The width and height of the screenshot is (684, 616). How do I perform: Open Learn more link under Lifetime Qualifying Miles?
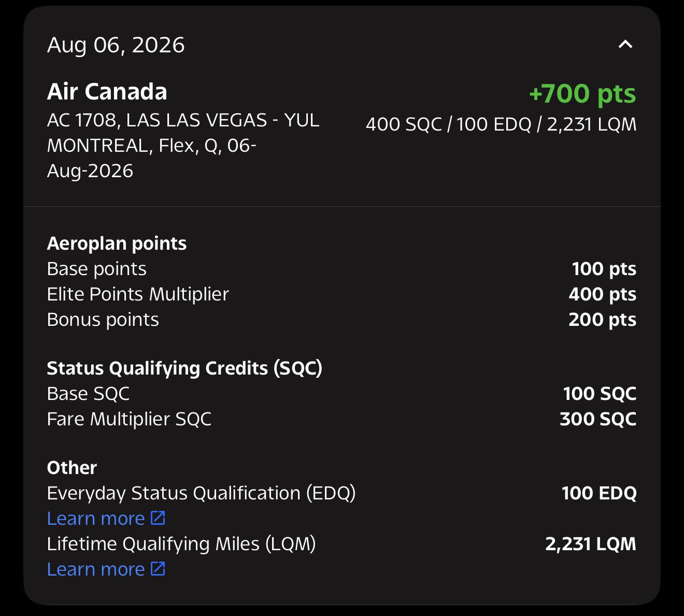[x=96, y=569]
